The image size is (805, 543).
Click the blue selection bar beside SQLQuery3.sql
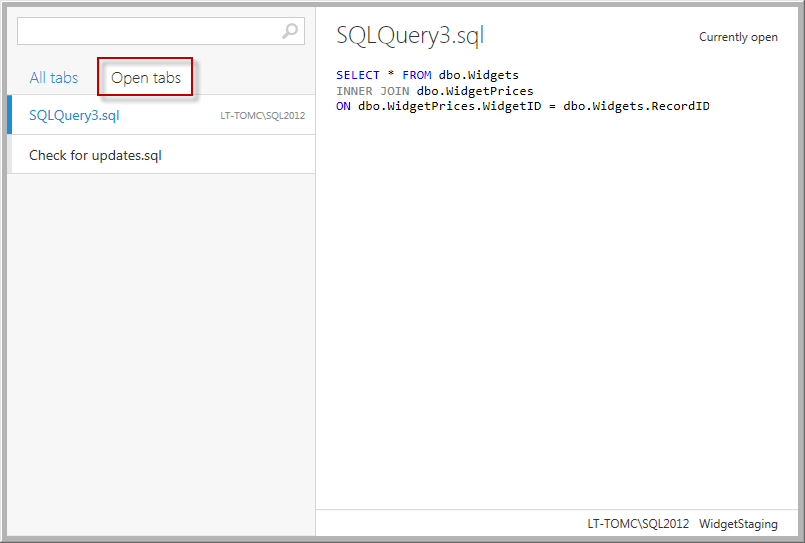click(x=9, y=115)
